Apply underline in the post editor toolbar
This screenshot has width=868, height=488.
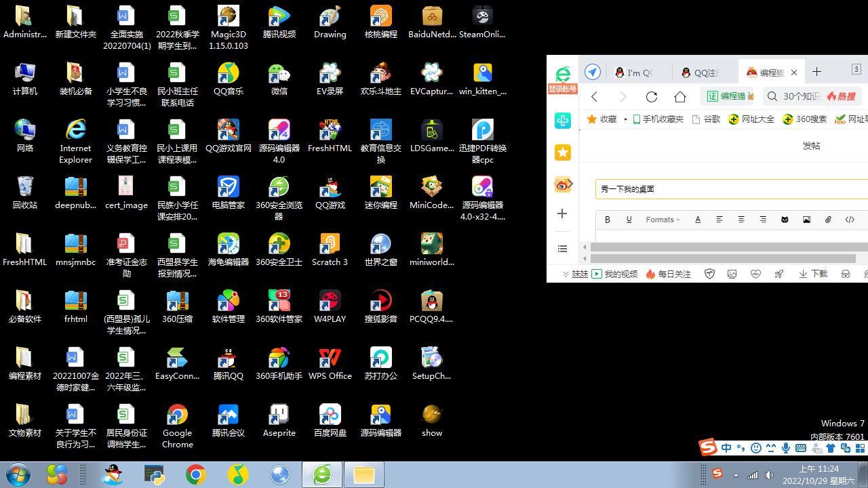coord(629,220)
